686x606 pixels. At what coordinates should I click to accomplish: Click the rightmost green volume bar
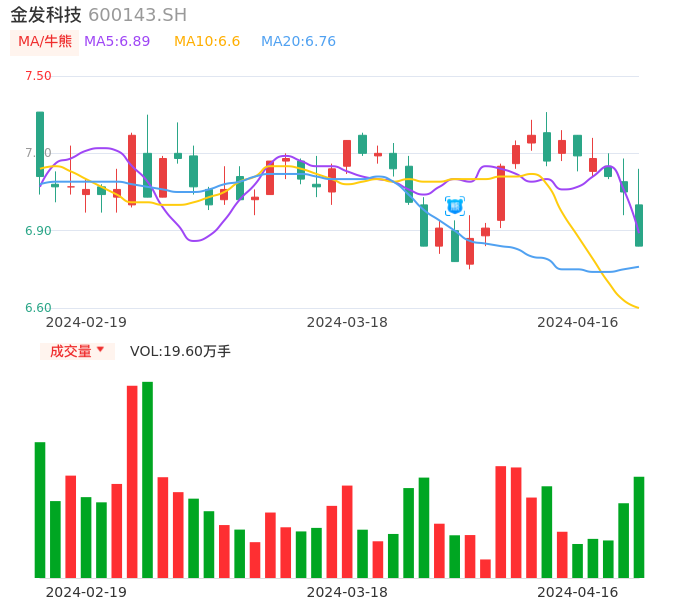[x=639, y=527]
